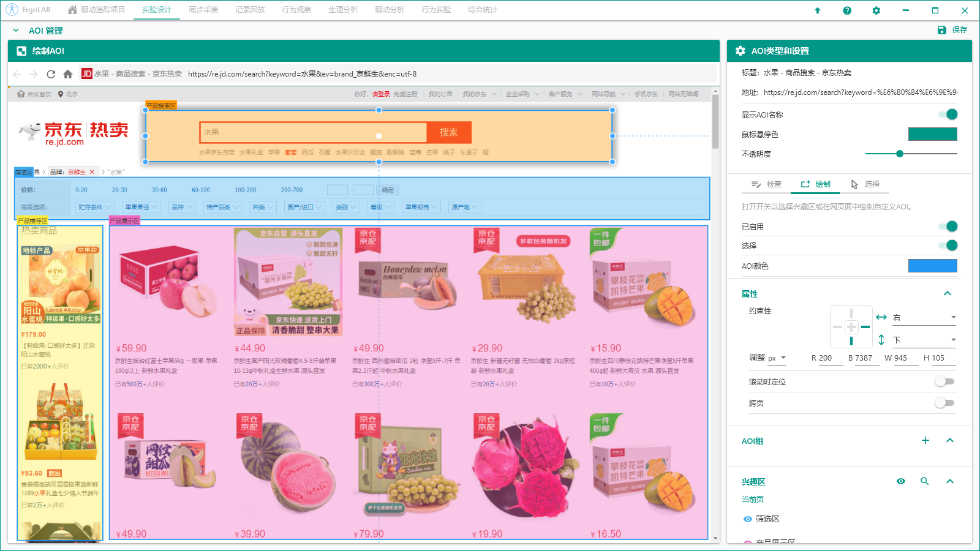Search areas of interest with magnifier icon

coord(925,481)
